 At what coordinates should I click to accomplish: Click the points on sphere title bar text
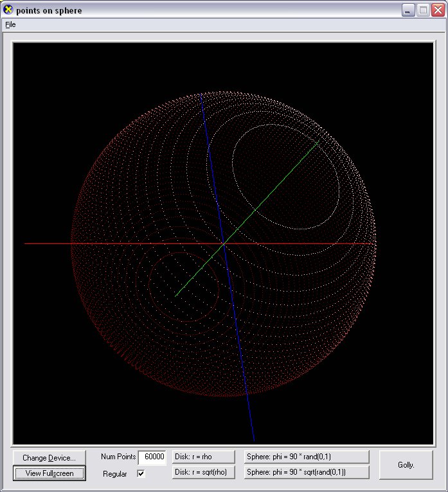click(x=49, y=10)
